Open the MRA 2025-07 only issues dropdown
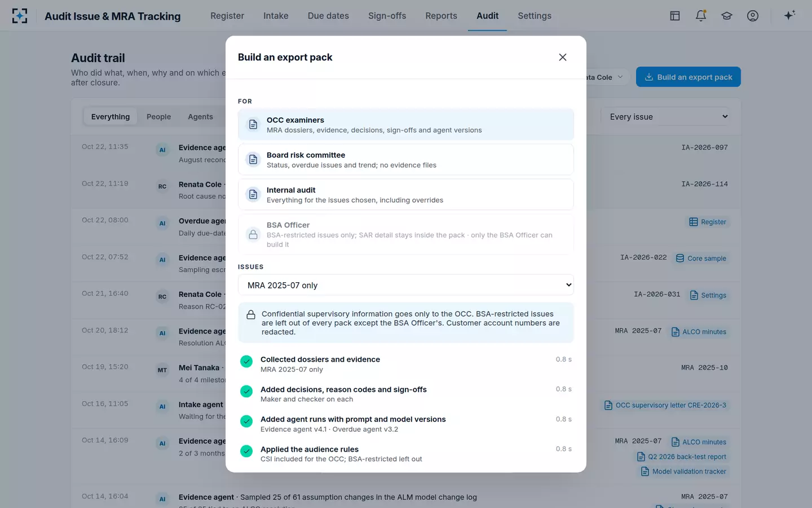The height and width of the screenshot is (508, 812). pyautogui.click(x=406, y=285)
